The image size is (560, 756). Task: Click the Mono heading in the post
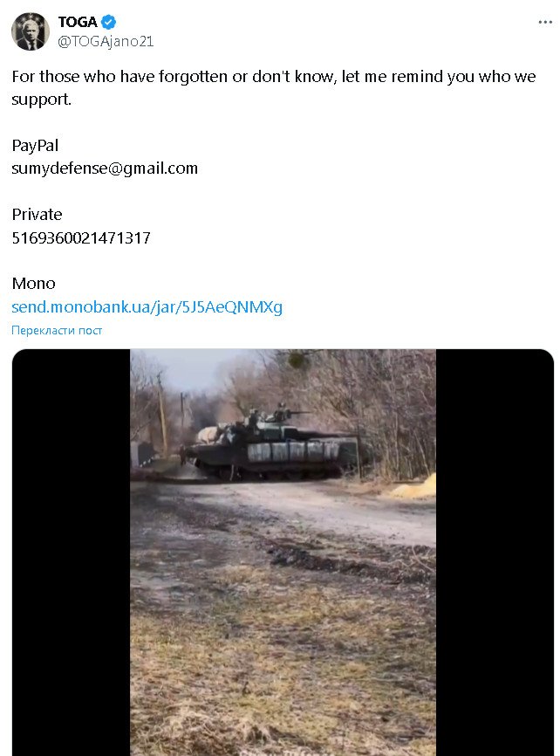tap(33, 284)
